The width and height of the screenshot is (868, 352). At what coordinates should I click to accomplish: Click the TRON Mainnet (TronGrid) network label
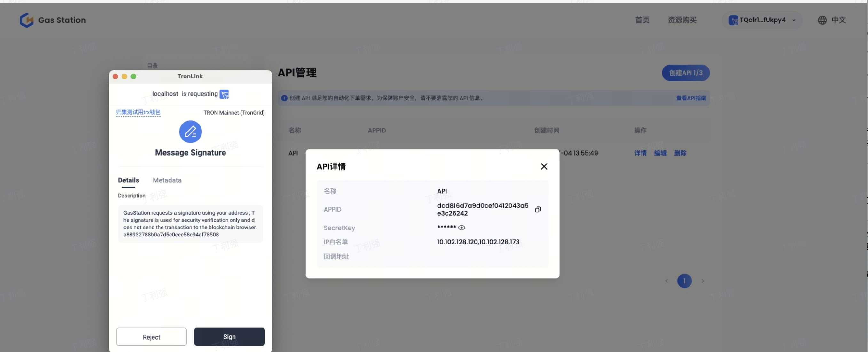click(234, 113)
